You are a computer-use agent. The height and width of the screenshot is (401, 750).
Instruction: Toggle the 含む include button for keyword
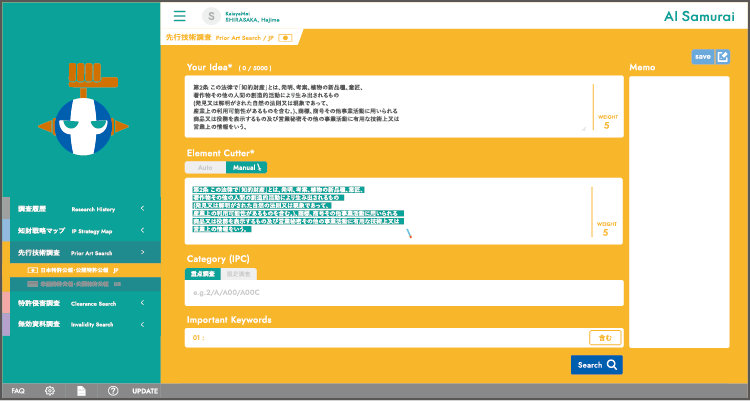[603, 338]
